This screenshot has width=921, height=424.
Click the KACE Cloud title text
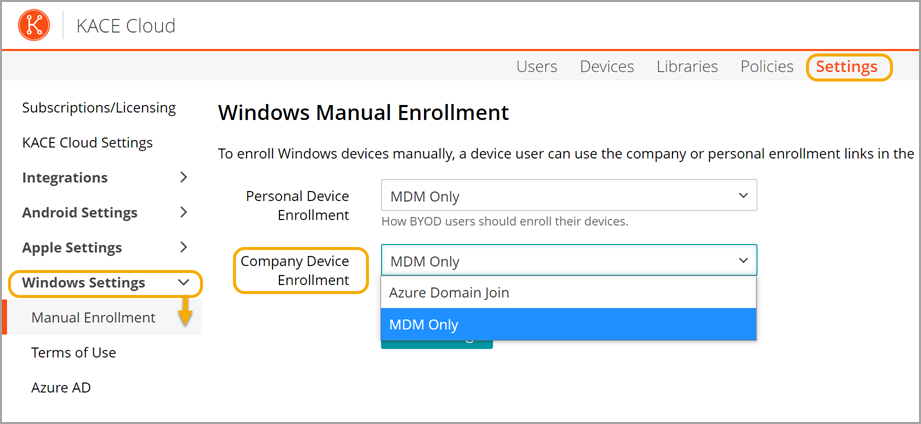pos(126,25)
